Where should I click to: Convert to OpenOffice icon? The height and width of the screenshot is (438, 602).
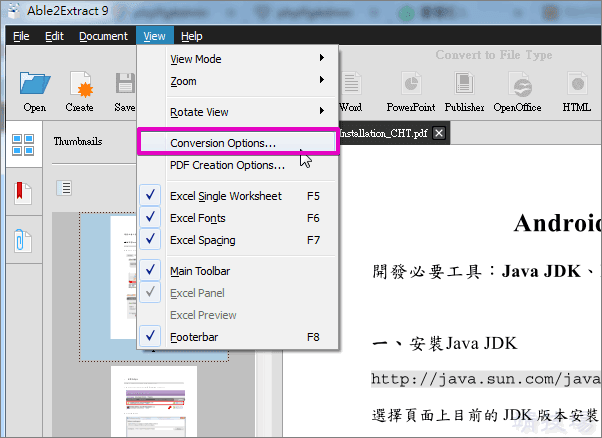tap(519, 84)
